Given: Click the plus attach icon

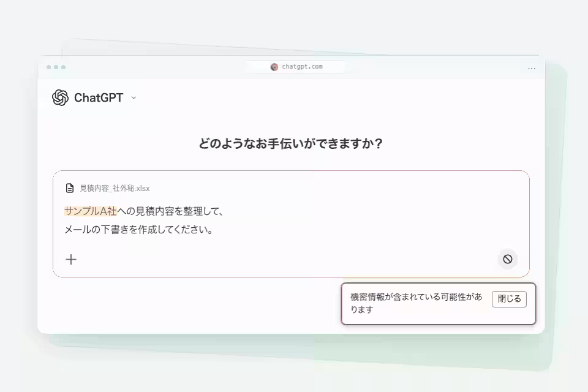Looking at the screenshot, I should pos(71,259).
